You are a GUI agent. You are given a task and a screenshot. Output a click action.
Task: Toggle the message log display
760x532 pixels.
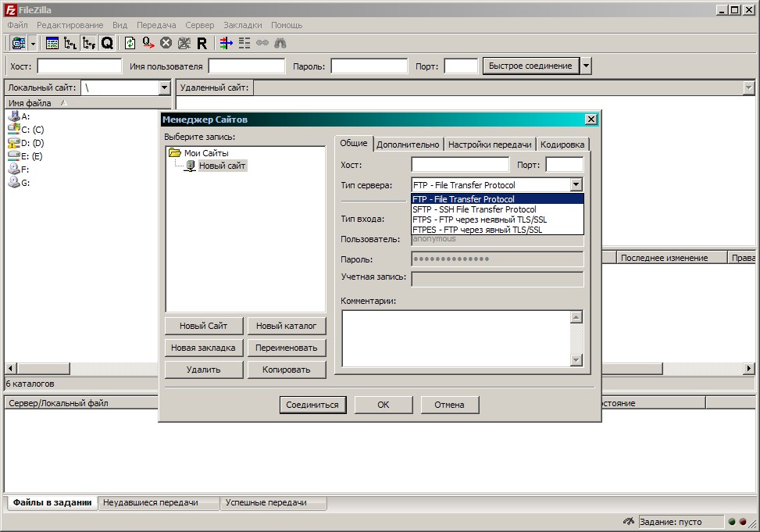[x=52, y=44]
